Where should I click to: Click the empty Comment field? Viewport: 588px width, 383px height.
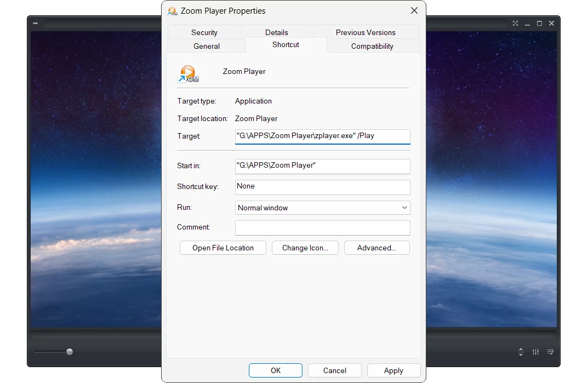coord(323,228)
